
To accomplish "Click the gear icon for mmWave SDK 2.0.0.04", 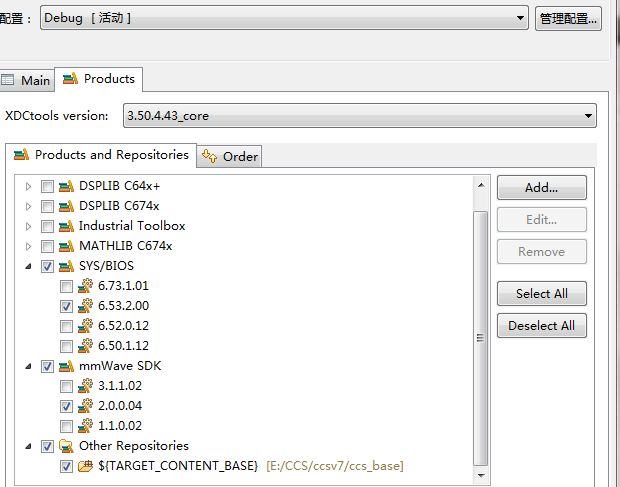I will point(85,406).
